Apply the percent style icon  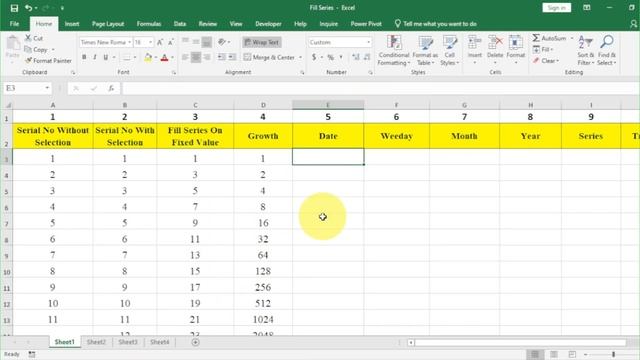(x=331, y=57)
